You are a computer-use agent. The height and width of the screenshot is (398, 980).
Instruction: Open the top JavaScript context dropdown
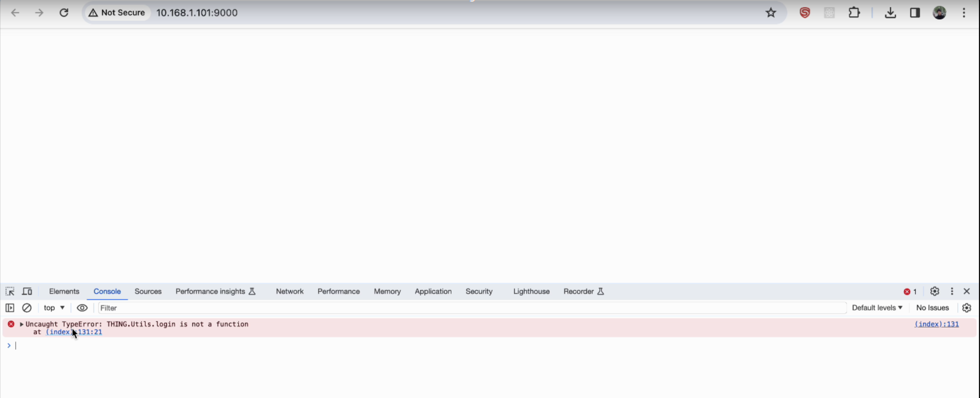tap(54, 308)
